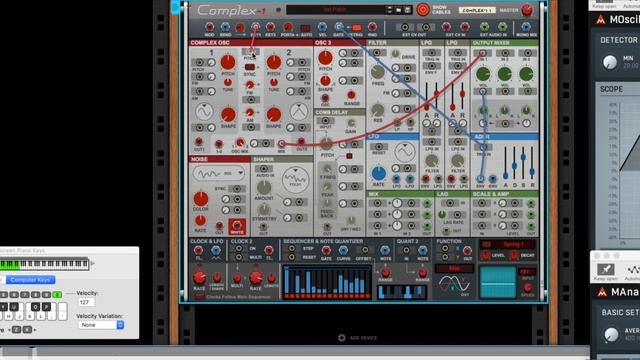This screenshot has height=360, width=640.
Task: Open Oscillator 2 waveform selector
Action: 299,111
